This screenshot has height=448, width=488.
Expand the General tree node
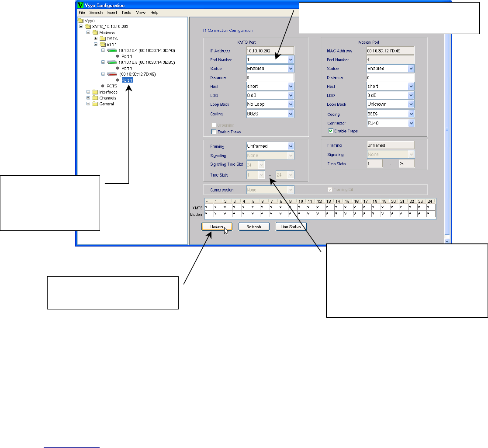tap(88, 104)
